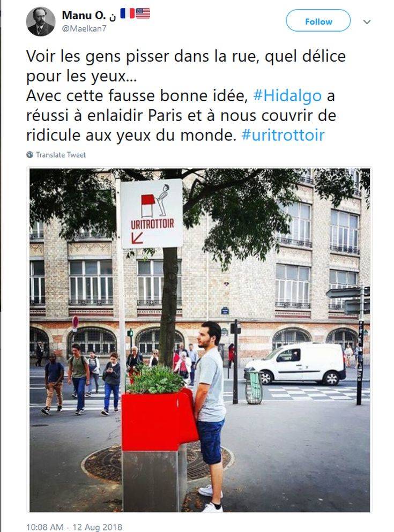Expand the tweet options chevron

367,22
